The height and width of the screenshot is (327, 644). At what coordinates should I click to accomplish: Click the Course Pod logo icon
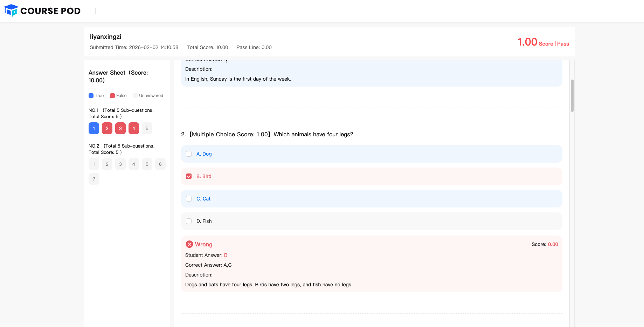pos(11,11)
